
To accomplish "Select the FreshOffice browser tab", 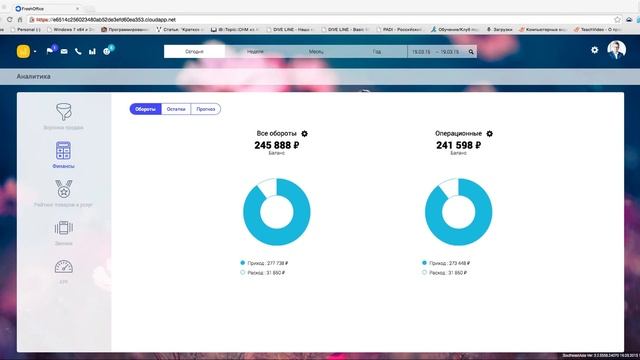I will [47, 8].
